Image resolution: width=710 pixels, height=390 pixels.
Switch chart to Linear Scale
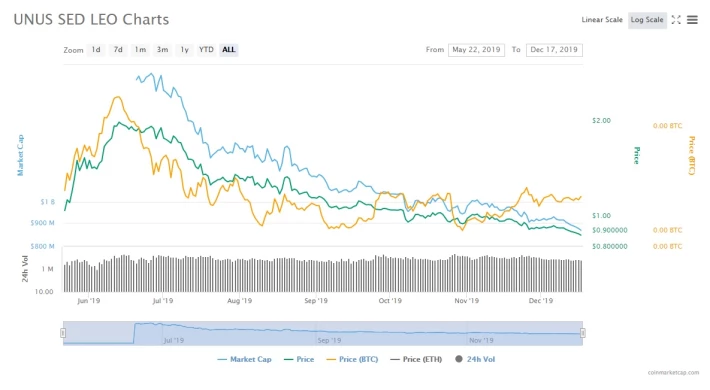tap(602, 20)
